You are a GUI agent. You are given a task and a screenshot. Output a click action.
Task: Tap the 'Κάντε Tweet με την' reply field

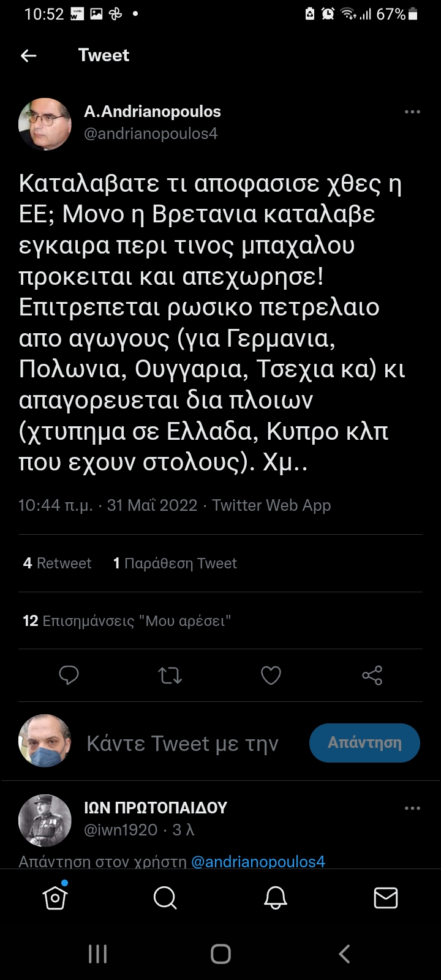tap(183, 743)
